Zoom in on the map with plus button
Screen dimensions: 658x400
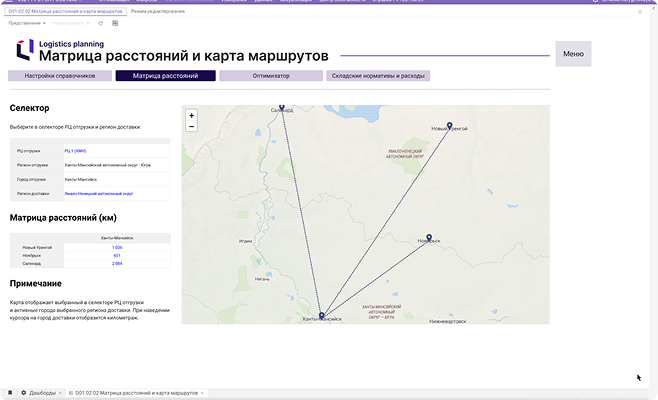click(191, 116)
